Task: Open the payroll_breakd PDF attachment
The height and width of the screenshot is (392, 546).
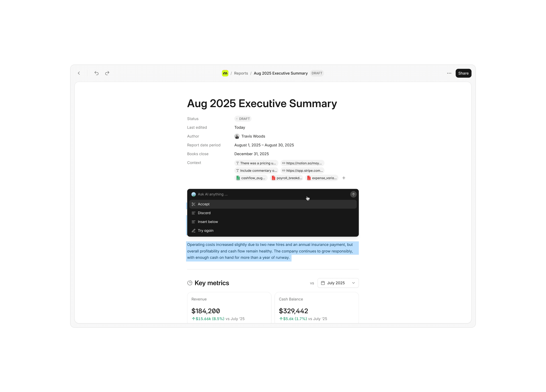Action: (287, 178)
